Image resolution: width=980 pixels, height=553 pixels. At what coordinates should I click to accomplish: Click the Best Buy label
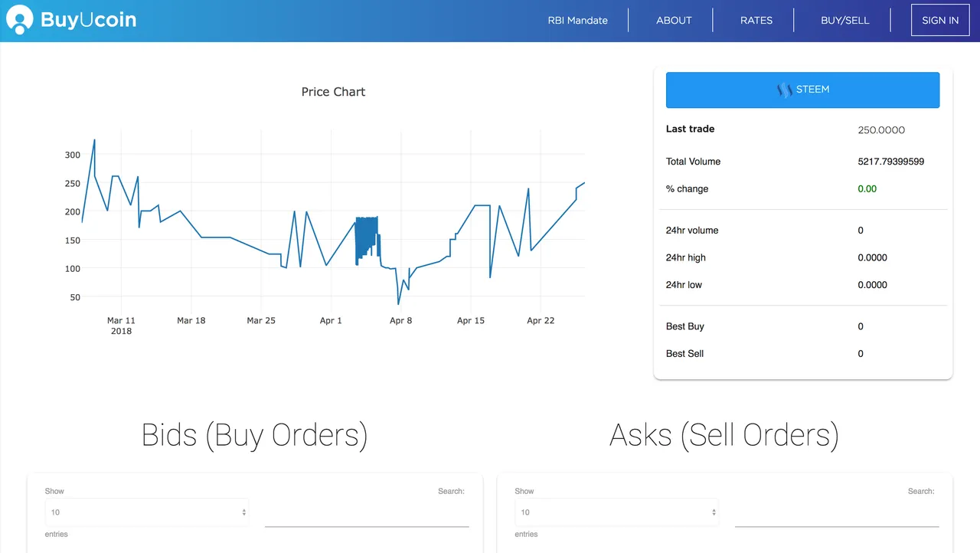point(685,326)
